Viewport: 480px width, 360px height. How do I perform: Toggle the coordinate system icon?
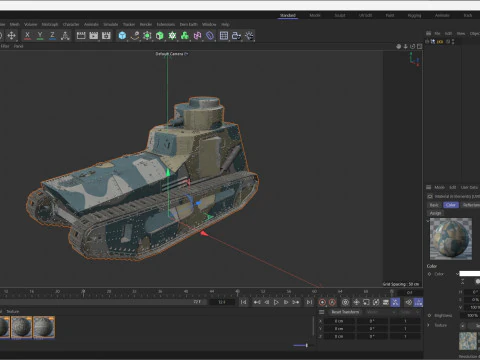pos(65,35)
